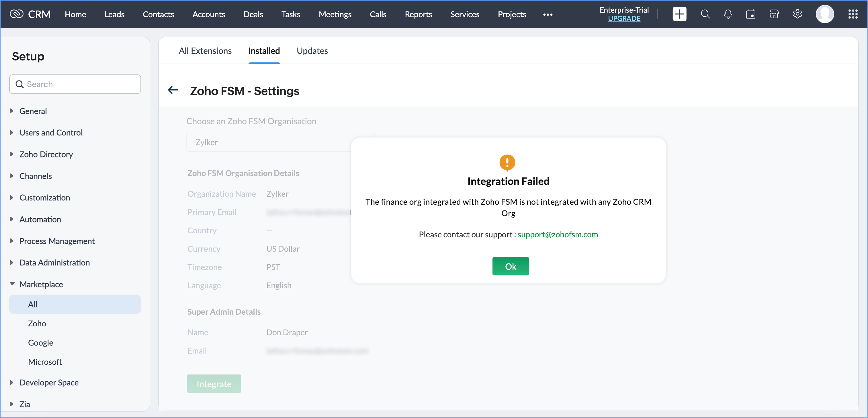
Task: Open the apps grid launcher icon
Action: (x=853, y=14)
